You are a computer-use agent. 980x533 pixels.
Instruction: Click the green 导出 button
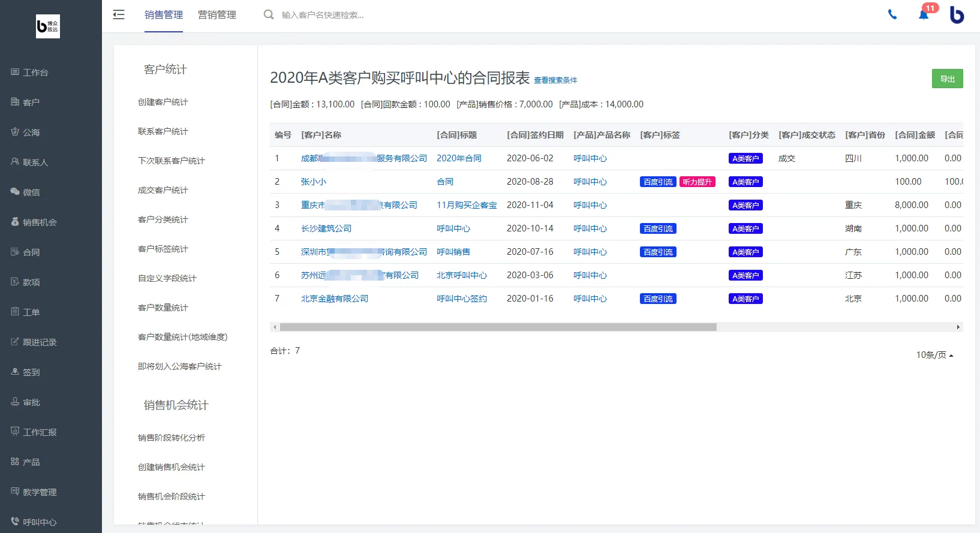(947, 79)
